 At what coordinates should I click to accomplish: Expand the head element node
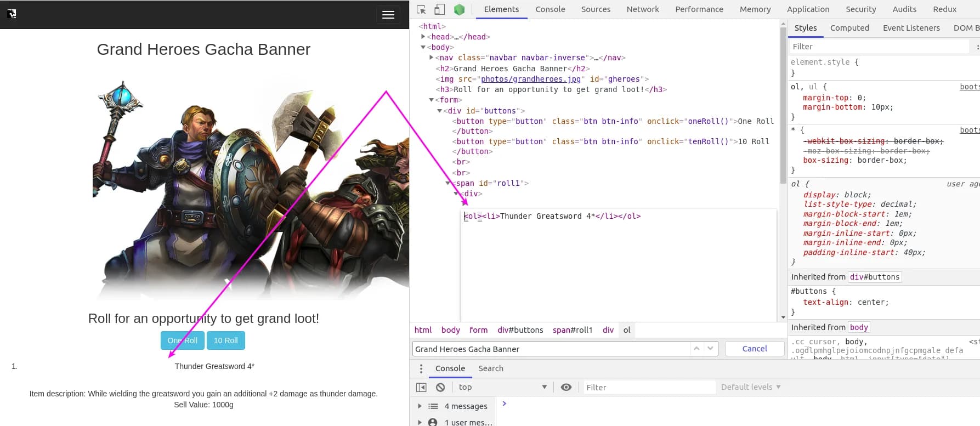(423, 37)
